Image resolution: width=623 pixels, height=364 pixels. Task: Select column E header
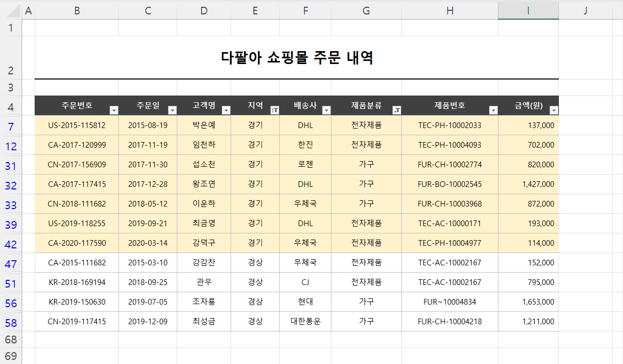[255, 10]
